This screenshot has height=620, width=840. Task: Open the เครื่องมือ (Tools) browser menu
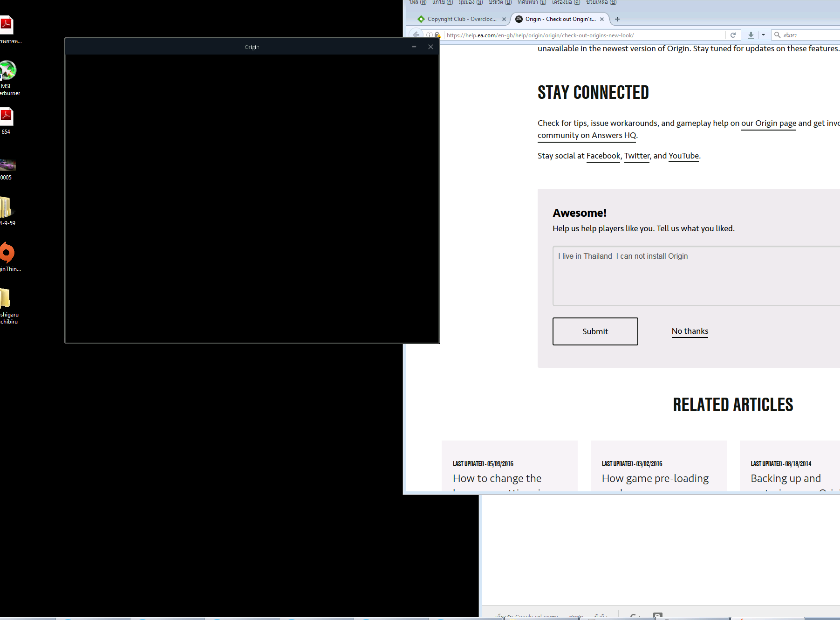(x=566, y=2)
